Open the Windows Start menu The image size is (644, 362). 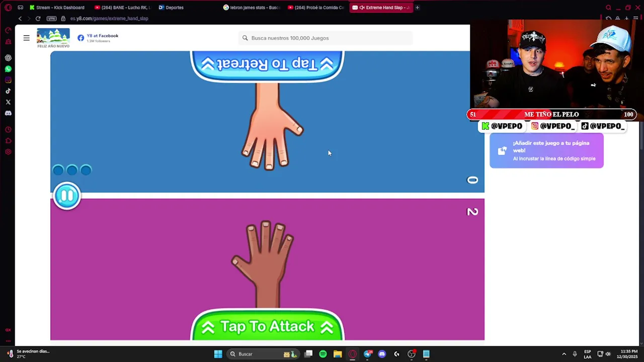[x=218, y=354]
